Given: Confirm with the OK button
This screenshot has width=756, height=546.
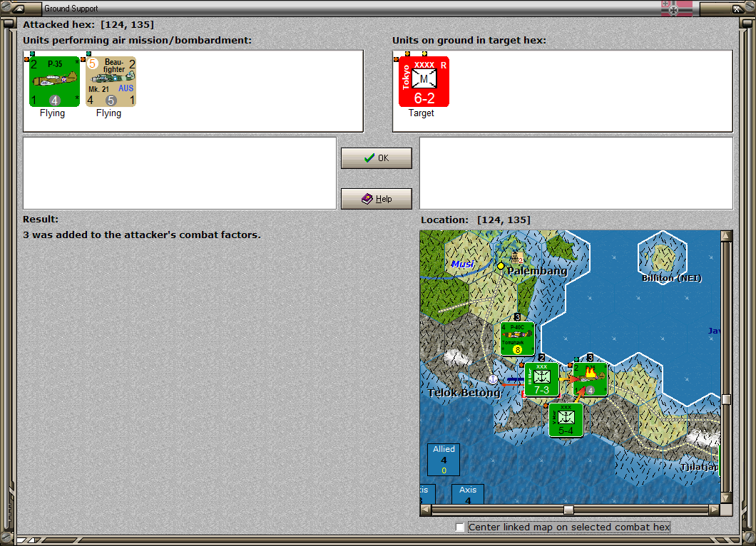Looking at the screenshot, I should (x=376, y=158).
